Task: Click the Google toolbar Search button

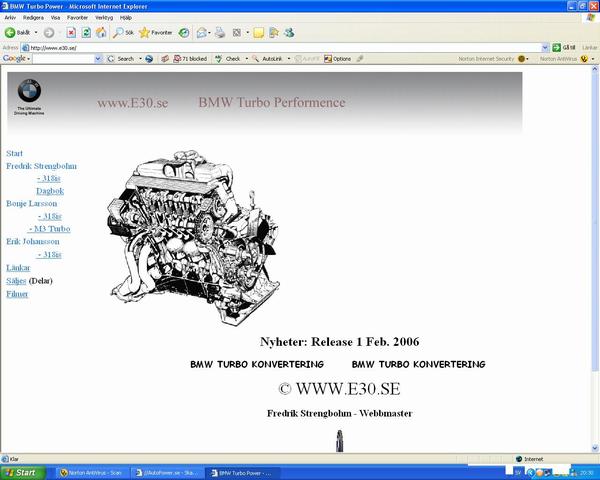Action: click(121, 59)
